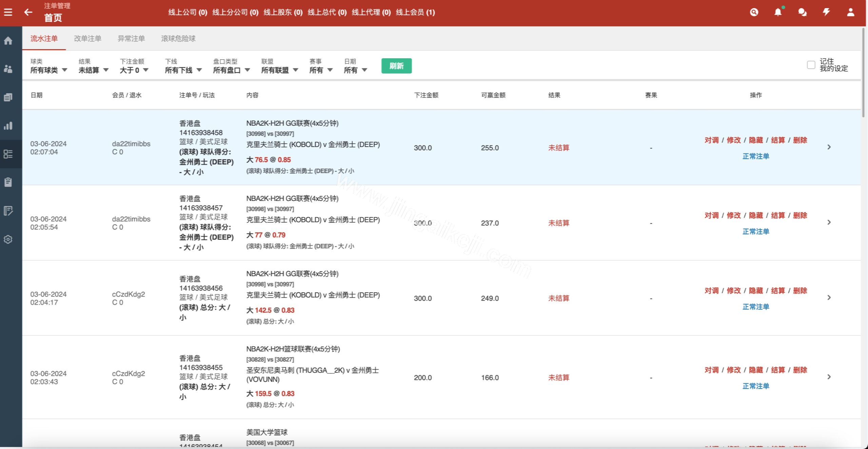Viewport: 868px width, 449px height.
Task: Switch to the 改单注单 tab
Action: pos(87,39)
